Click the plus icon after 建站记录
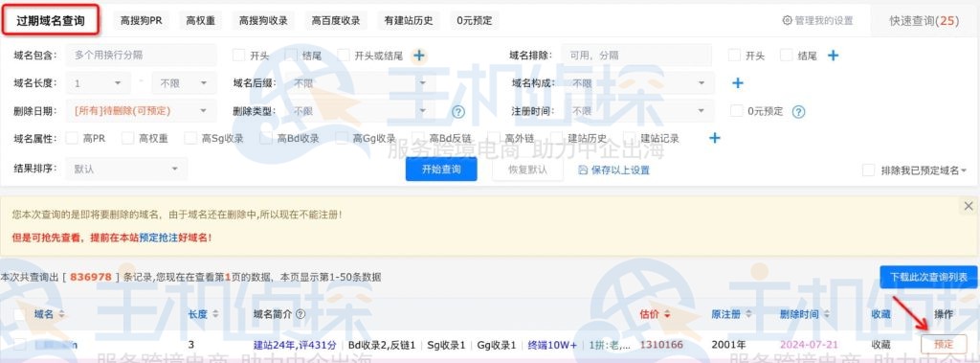This screenshot has height=363, width=980. tap(714, 138)
